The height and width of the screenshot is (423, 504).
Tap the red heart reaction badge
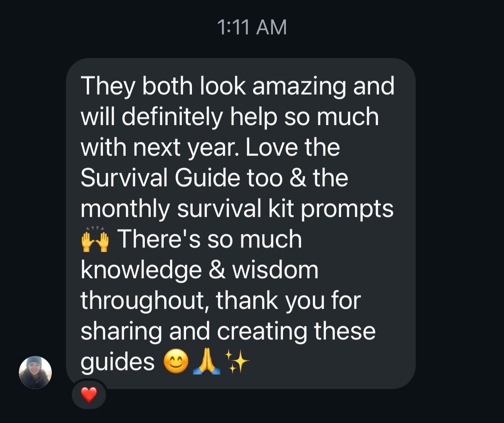point(89,394)
